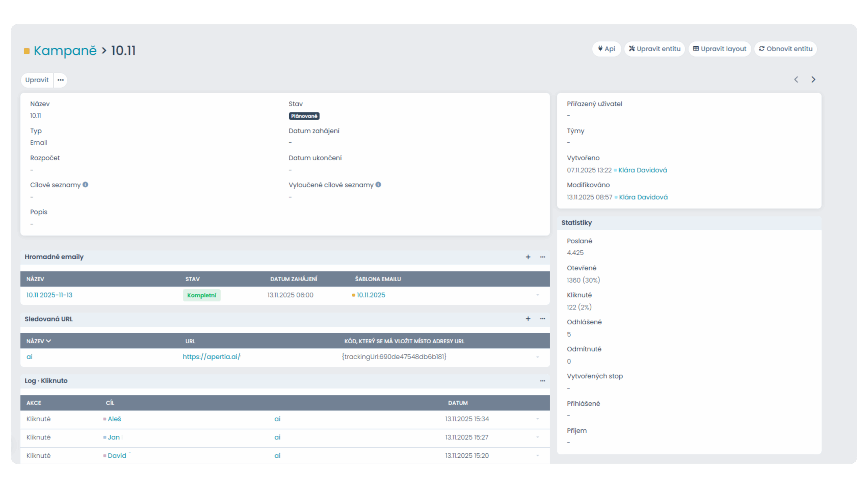
Task: Open Hromadné emaily panel options menu
Action: tap(542, 257)
